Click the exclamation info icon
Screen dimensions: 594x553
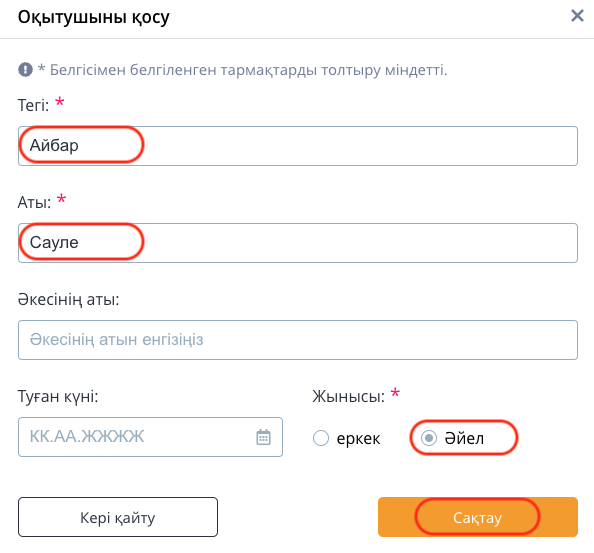[25, 70]
